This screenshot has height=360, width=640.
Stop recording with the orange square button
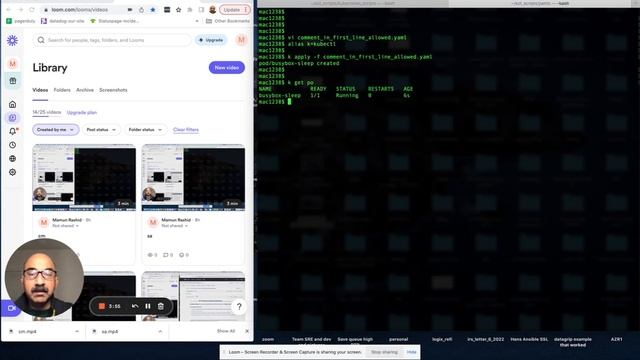point(102,306)
